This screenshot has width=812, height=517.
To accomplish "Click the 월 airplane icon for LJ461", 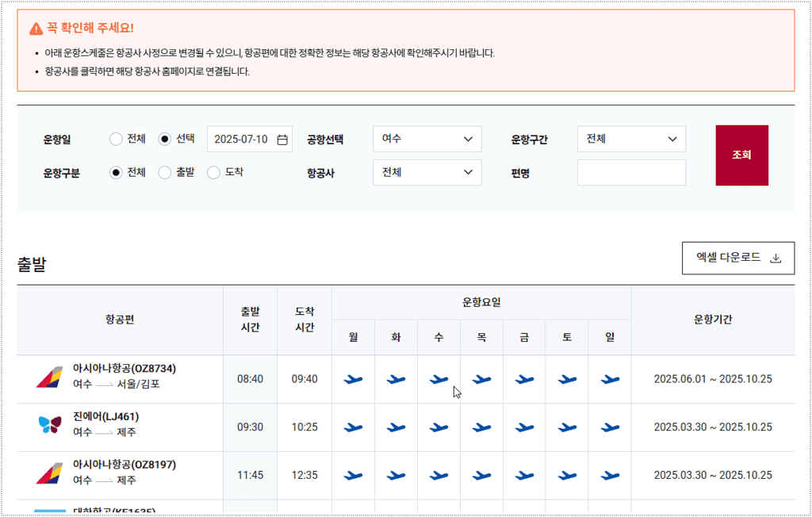I will tap(353, 427).
